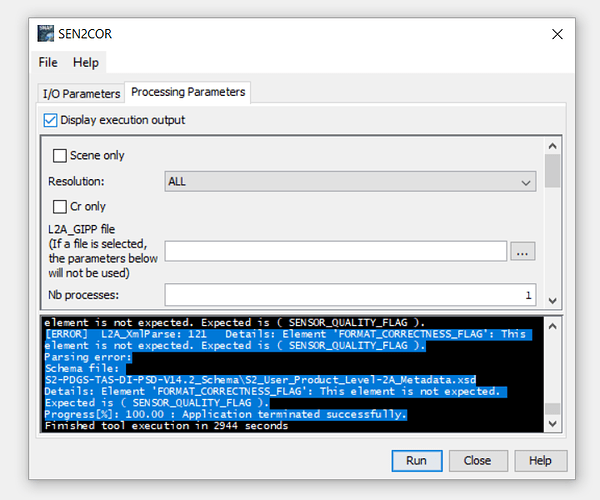Click the 'Application terminated successfully' progress line
This screenshot has width=600, height=500.
click(x=225, y=414)
